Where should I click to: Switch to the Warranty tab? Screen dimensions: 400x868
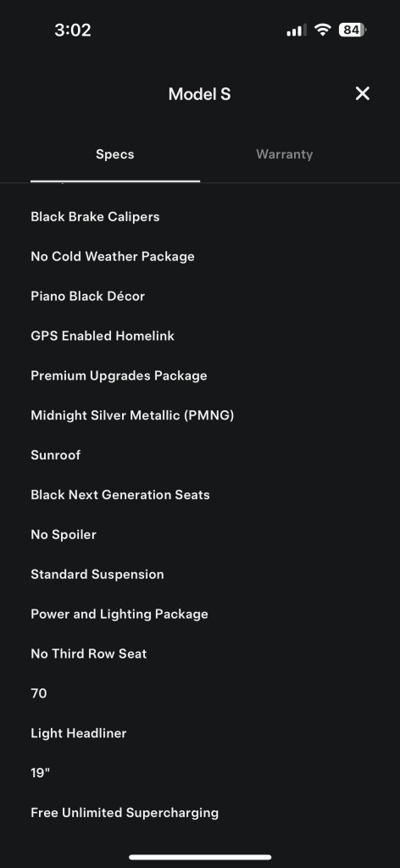(x=285, y=154)
